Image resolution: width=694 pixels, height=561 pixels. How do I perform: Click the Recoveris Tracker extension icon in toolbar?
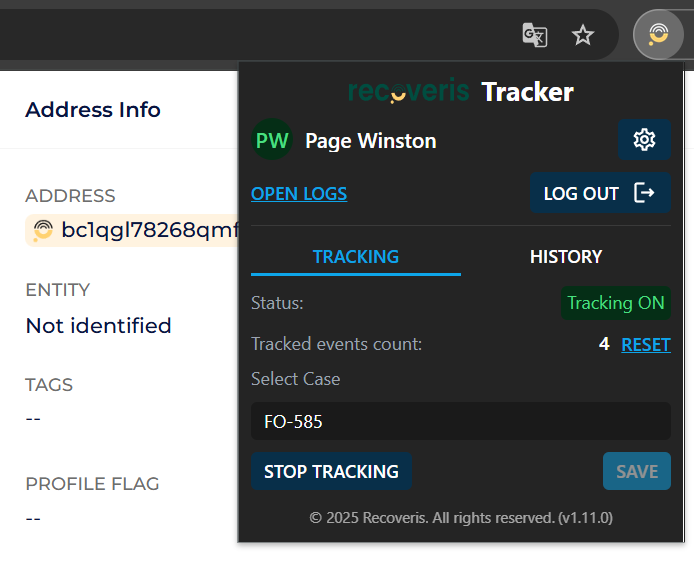pyautogui.click(x=658, y=35)
